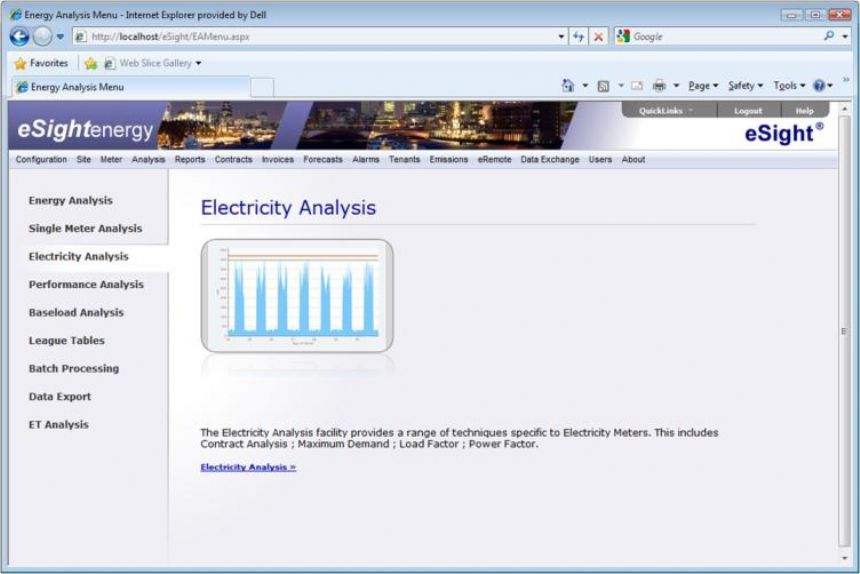Open the Configuration menu

point(41,160)
